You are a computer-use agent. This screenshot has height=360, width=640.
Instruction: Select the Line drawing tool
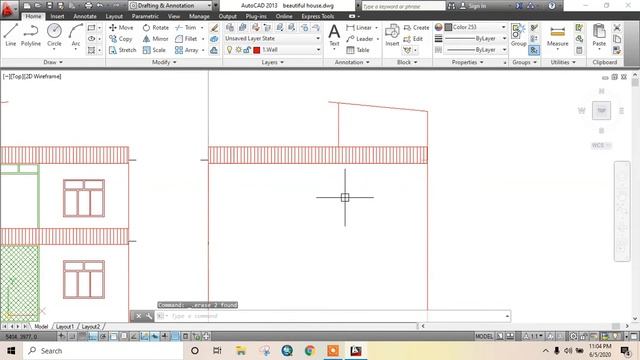coord(11,35)
